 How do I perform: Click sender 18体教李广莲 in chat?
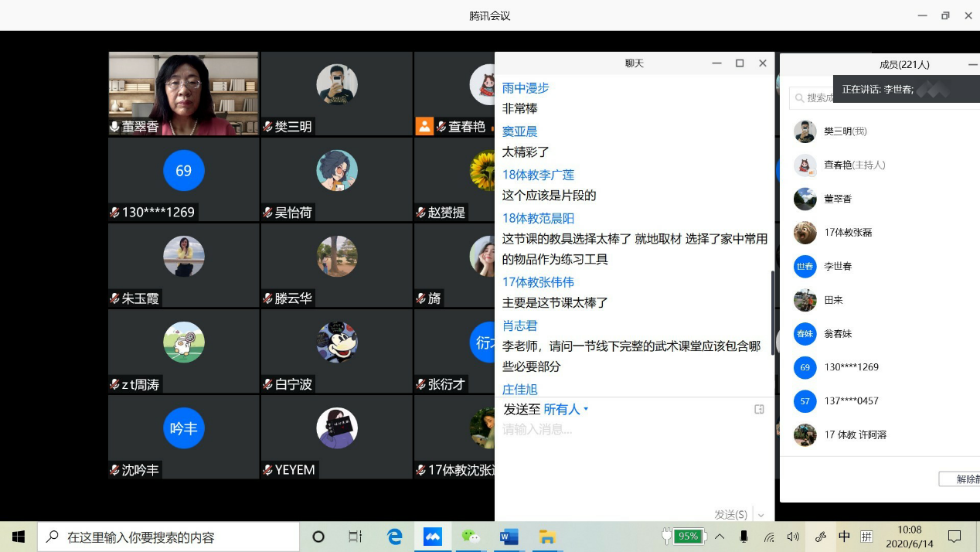click(538, 175)
